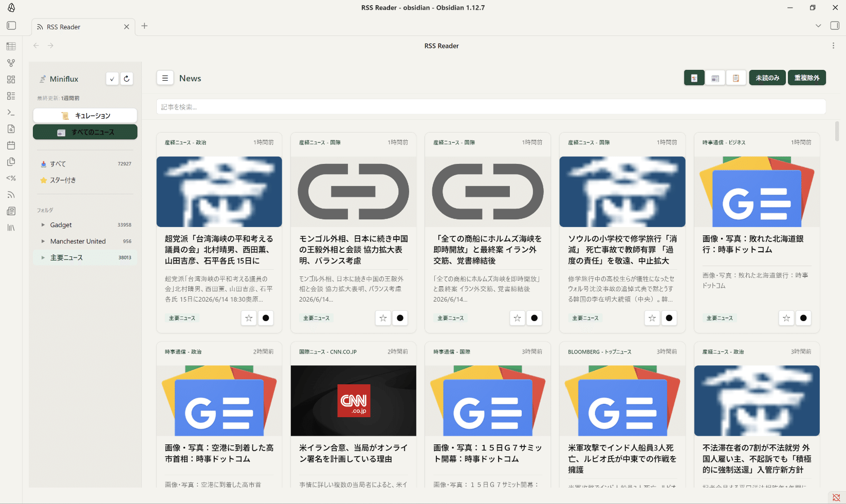Expand the Gadget folder
The width and height of the screenshot is (846, 504).
[43, 225]
